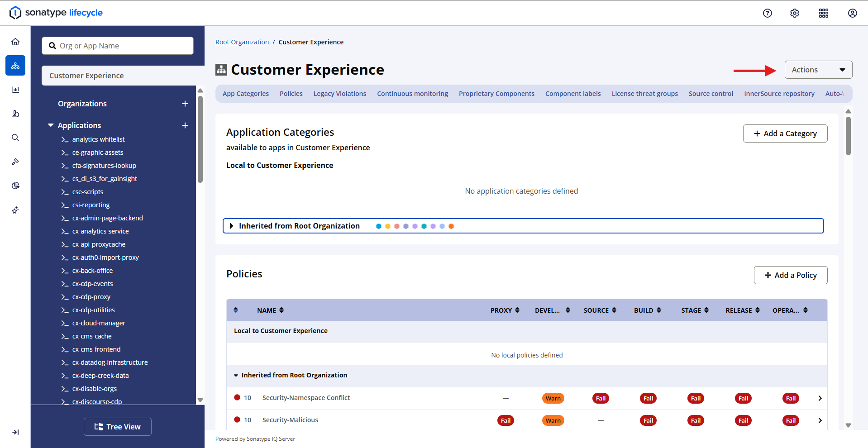Click the sidebar list scroll up arrow
This screenshot has height=448, width=868.
coord(200,91)
